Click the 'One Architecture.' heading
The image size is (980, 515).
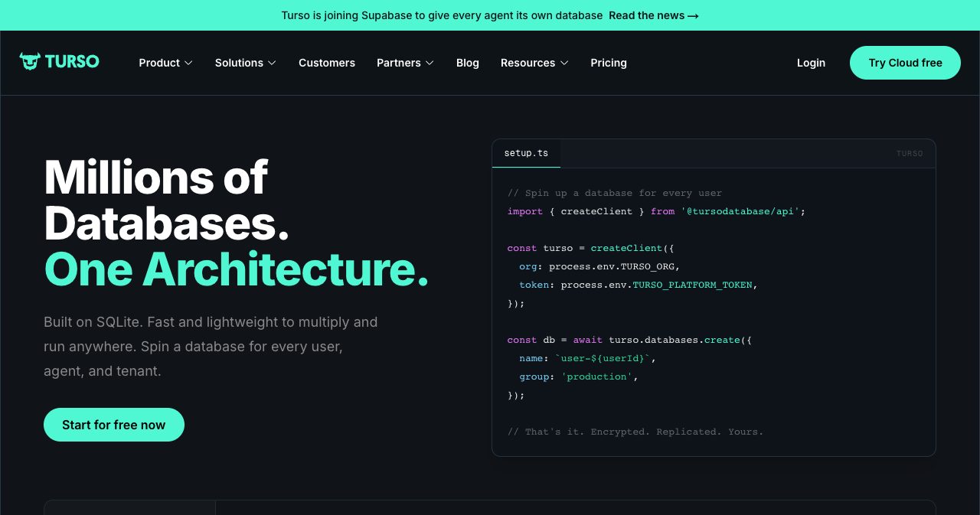click(x=237, y=269)
